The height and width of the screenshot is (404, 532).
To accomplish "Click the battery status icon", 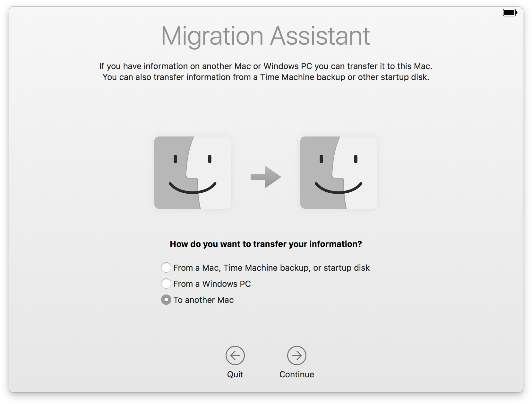I will pos(510,13).
